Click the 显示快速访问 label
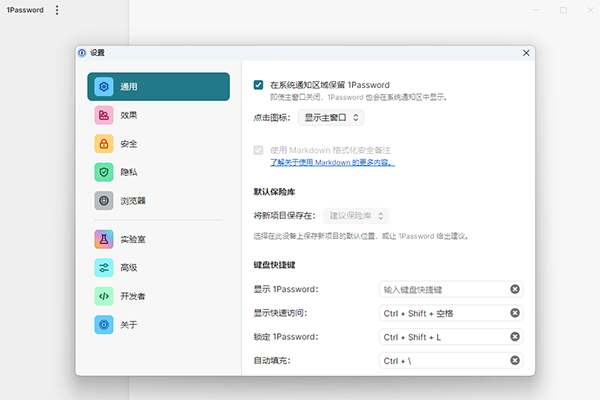This screenshot has height=400, width=600. pyautogui.click(x=280, y=313)
